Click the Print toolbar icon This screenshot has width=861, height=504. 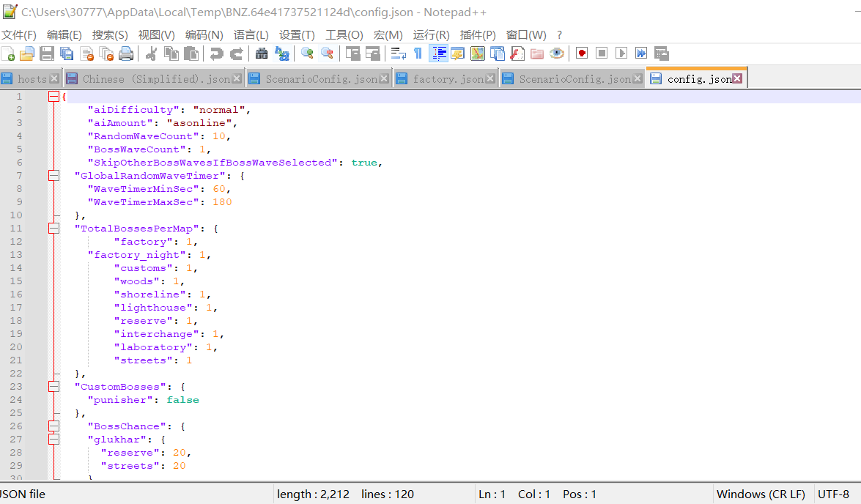click(x=126, y=53)
